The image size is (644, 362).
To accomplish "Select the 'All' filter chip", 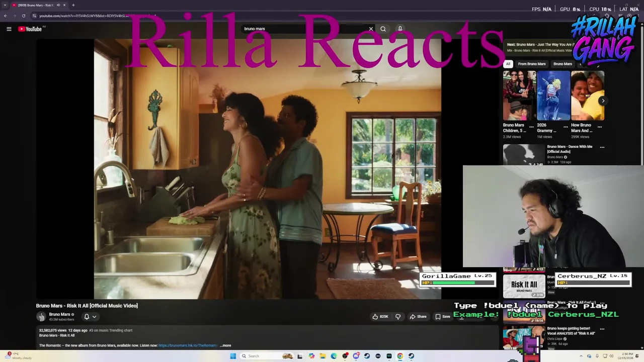I will (x=508, y=64).
